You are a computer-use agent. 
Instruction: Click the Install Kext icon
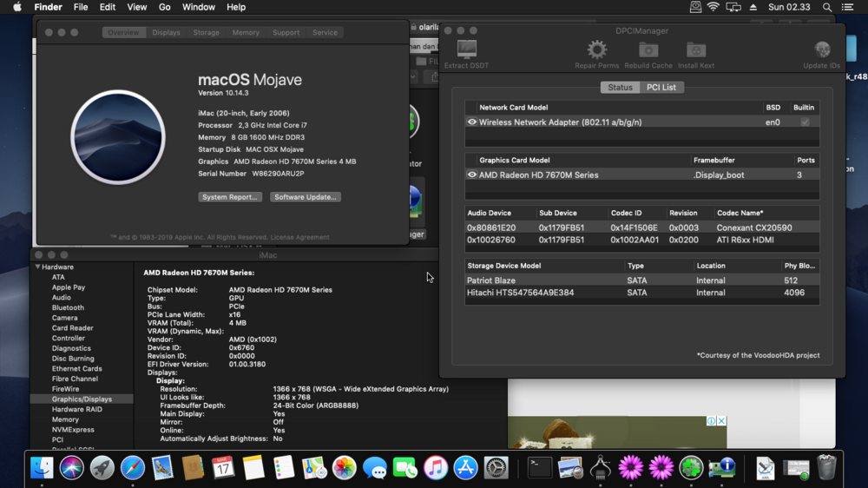pos(696,49)
